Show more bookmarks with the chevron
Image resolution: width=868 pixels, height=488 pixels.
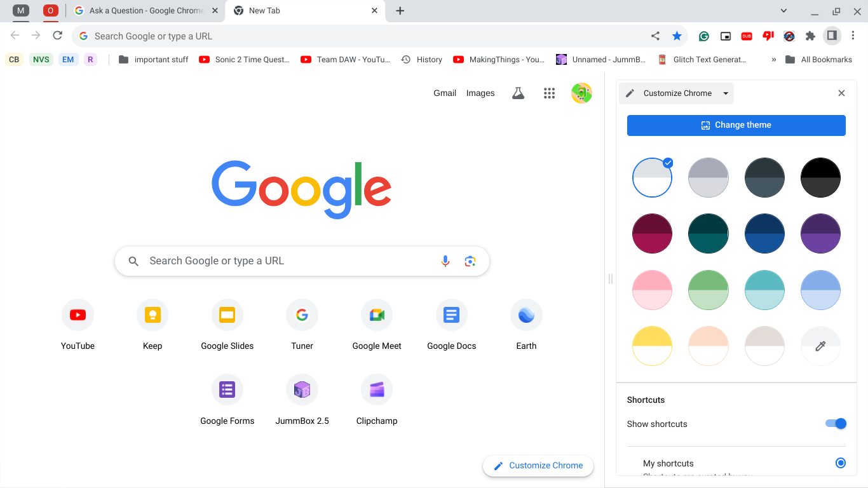773,60
